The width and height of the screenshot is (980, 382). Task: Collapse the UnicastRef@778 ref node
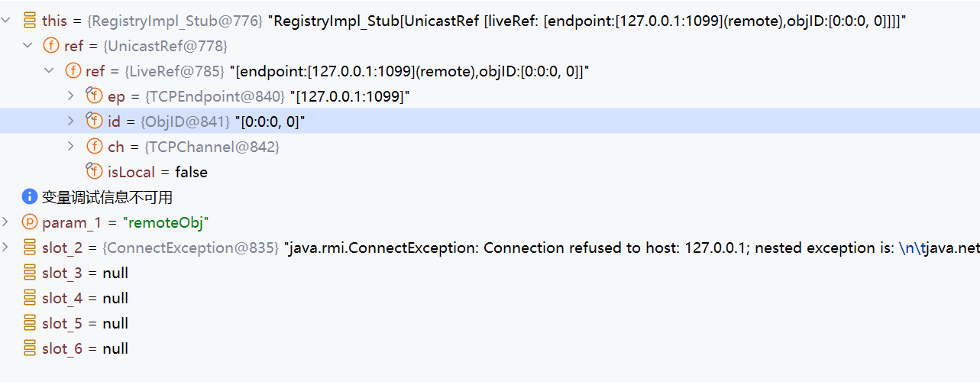click(x=28, y=46)
